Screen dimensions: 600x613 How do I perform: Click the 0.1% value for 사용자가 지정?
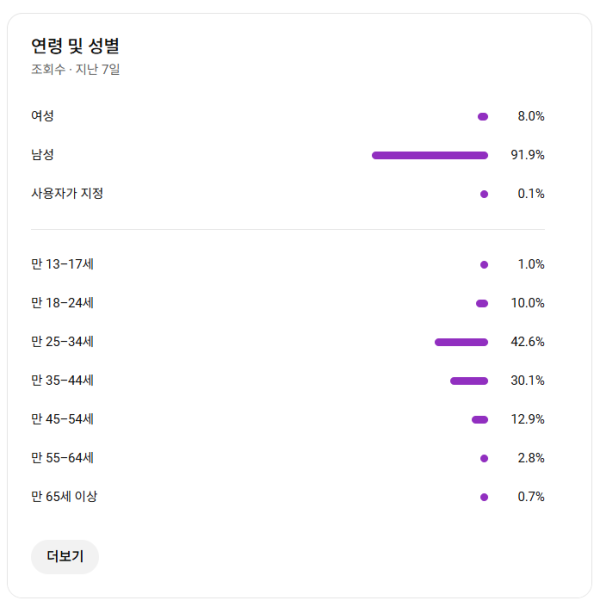point(530,194)
